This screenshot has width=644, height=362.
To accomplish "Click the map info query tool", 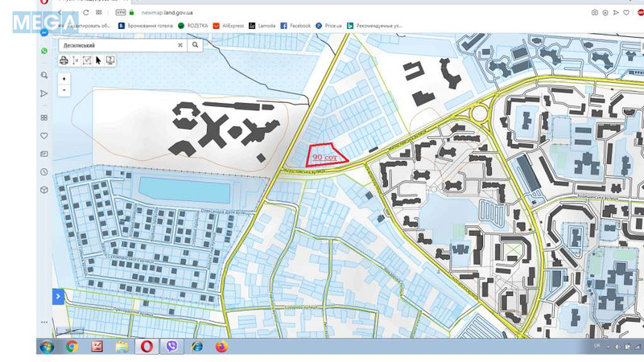I will [x=110, y=60].
